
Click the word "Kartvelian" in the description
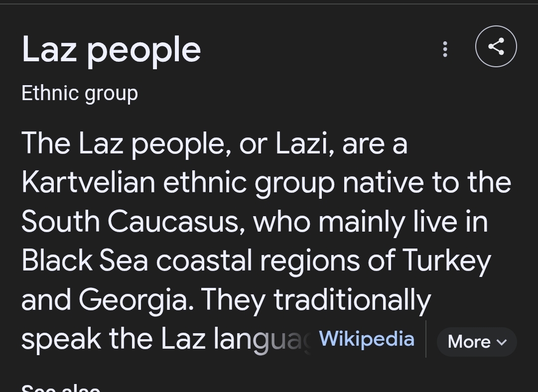(x=89, y=182)
